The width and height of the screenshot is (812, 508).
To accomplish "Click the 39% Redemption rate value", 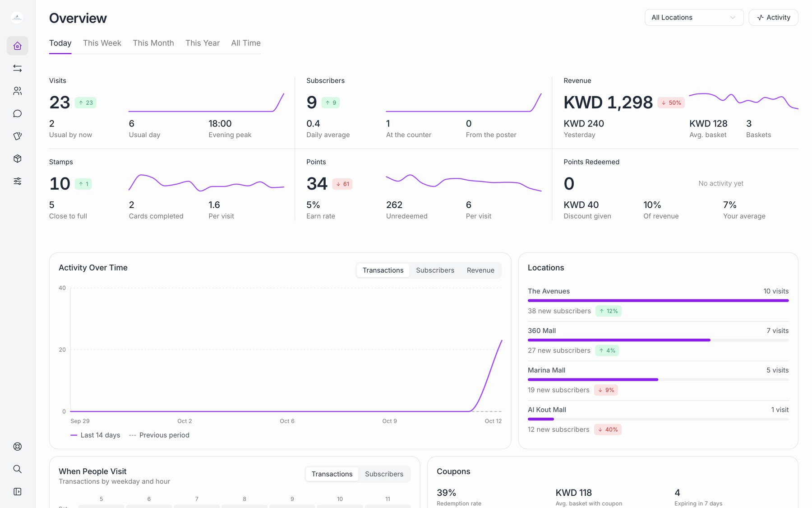I will click(446, 493).
